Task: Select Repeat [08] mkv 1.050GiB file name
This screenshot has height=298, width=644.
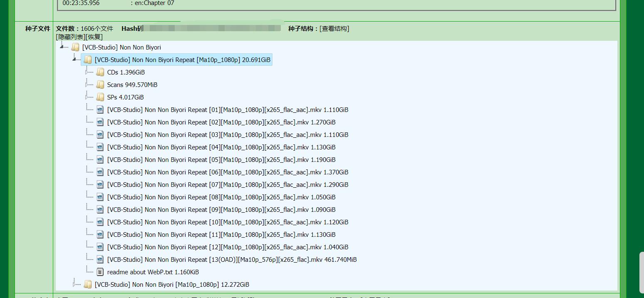Action: pos(221,197)
